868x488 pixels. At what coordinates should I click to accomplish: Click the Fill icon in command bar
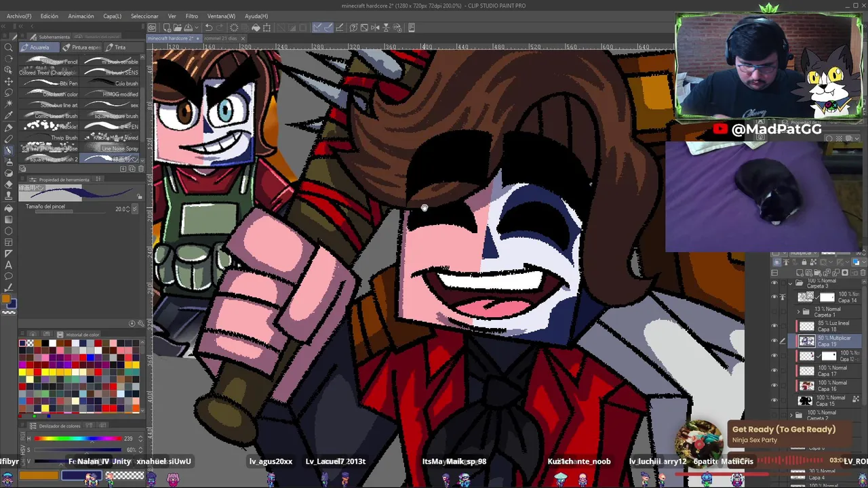pyautogui.click(x=256, y=28)
